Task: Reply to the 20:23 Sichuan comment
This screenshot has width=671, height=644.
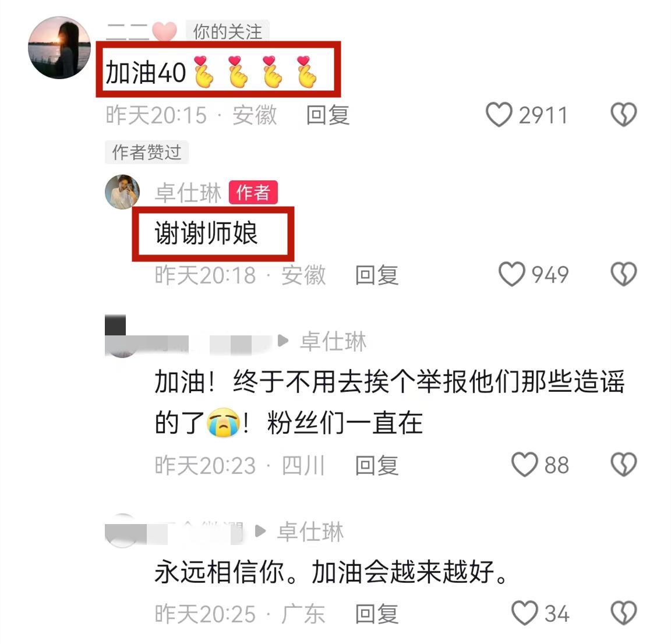Action: click(377, 465)
